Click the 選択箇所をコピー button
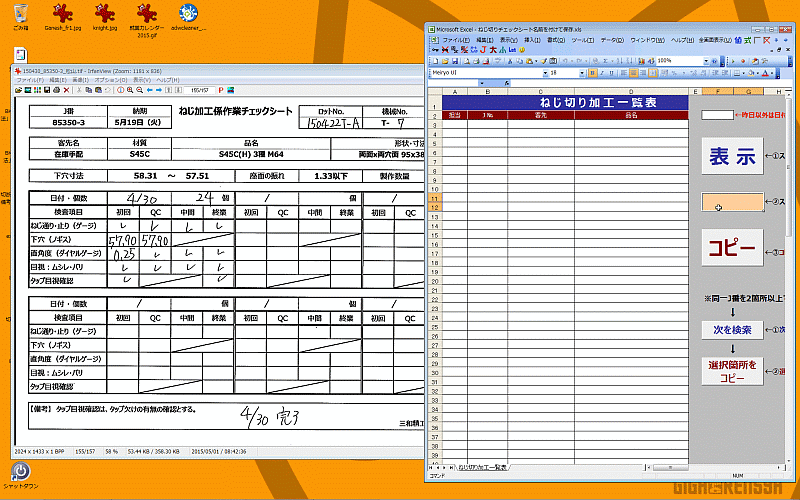The height and width of the screenshot is (500, 800). tap(732, 371)
